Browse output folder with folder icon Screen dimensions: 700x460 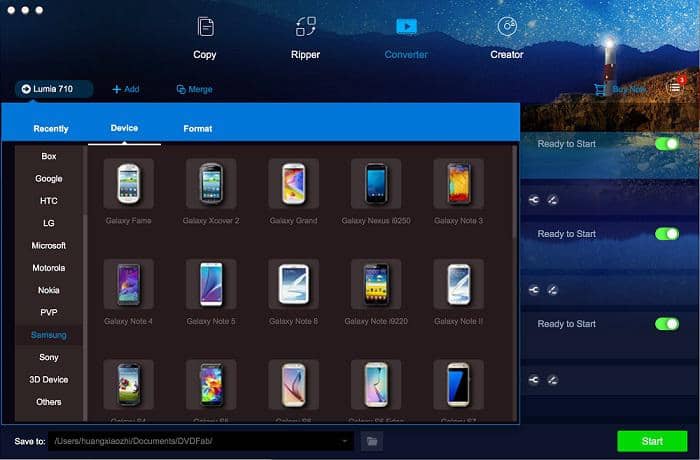tap(371, 440)
